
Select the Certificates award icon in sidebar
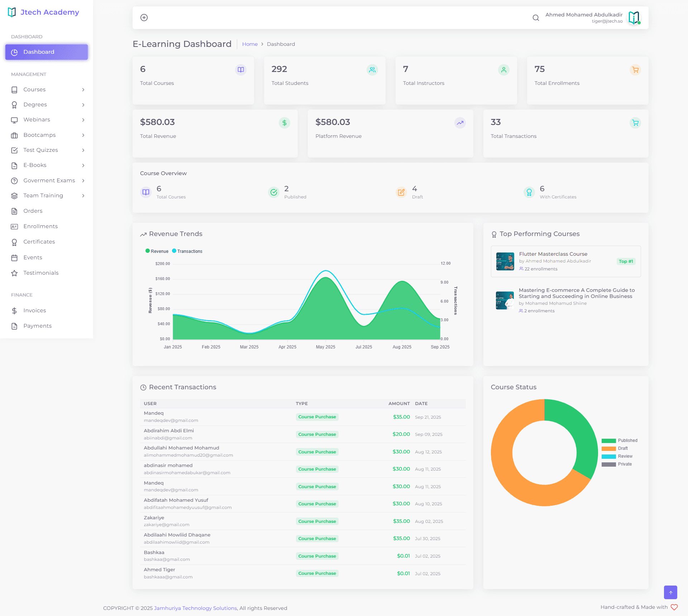click(14, 242)
